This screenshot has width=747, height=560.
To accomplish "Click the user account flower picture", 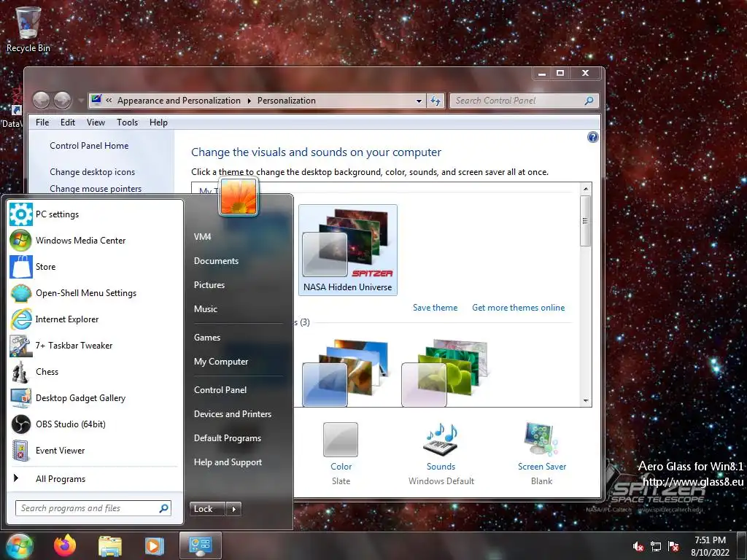I will click(x=239, y=197).
